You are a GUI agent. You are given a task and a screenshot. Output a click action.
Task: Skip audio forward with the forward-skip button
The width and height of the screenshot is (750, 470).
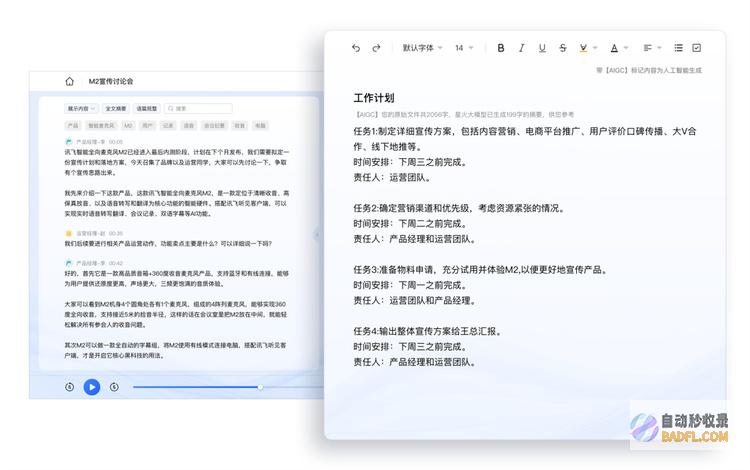click(114, 387)
